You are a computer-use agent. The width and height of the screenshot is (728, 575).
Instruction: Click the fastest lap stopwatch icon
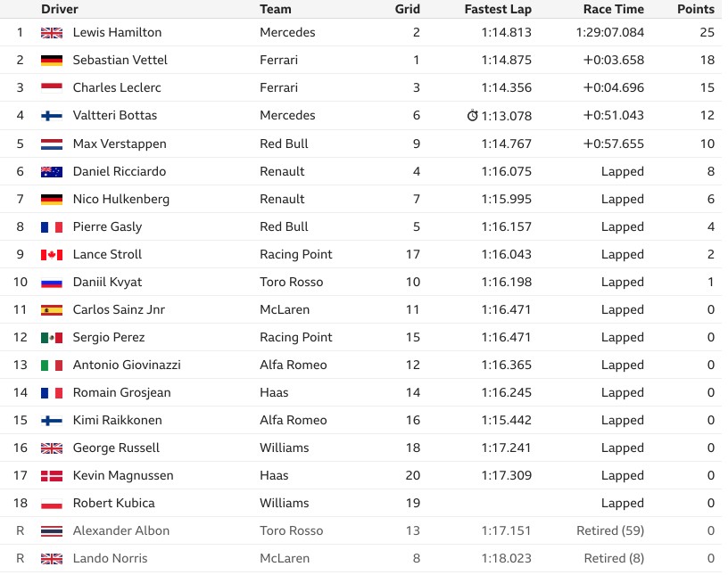472,115
